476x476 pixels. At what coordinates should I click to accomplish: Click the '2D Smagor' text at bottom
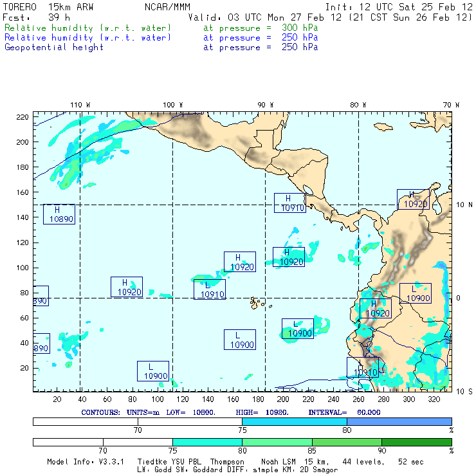click(x=319, y=470)
